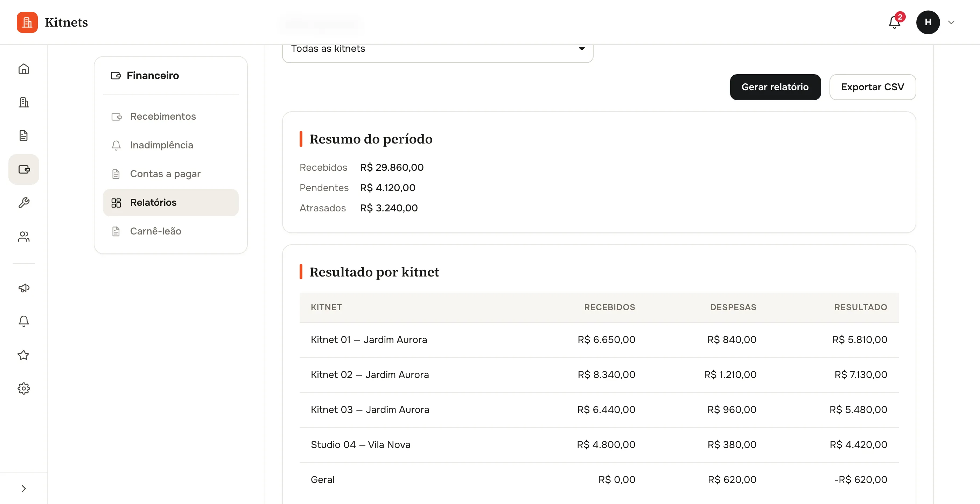The width and height of the screenshot is (980, 504).
Task: Click received amount R$ 6.650,00
Action: [x=606, y=340]
